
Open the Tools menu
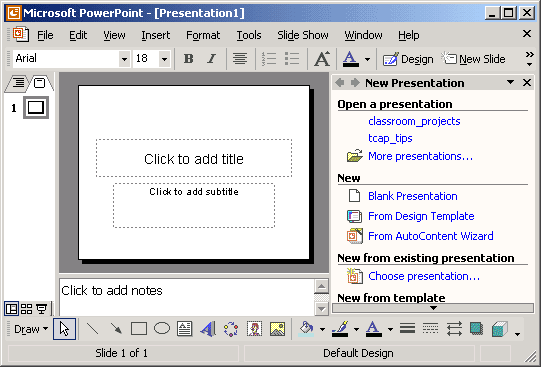click(249, 35)
